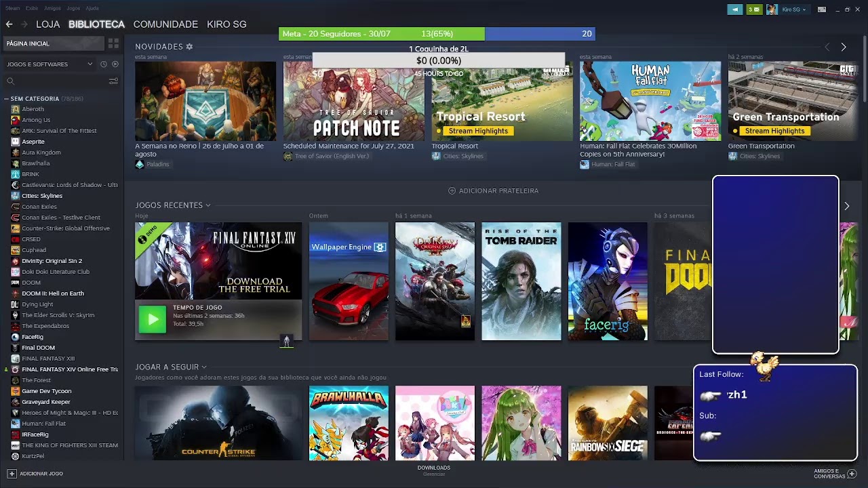Click Adicionar Jogo at bottom left

(35, 473)
